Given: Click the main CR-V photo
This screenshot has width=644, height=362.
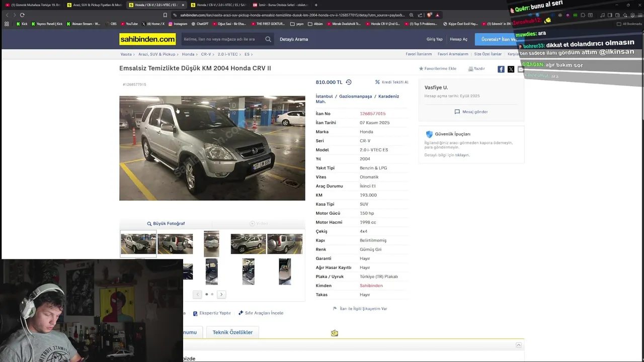Looking at the screenshot, I should pyautogui.click(x=212, y=148).
